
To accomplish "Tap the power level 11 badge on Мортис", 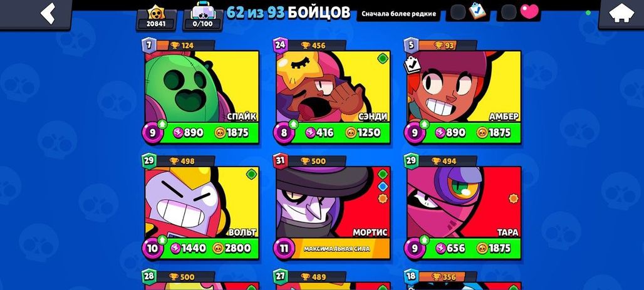I will (282, 249).
